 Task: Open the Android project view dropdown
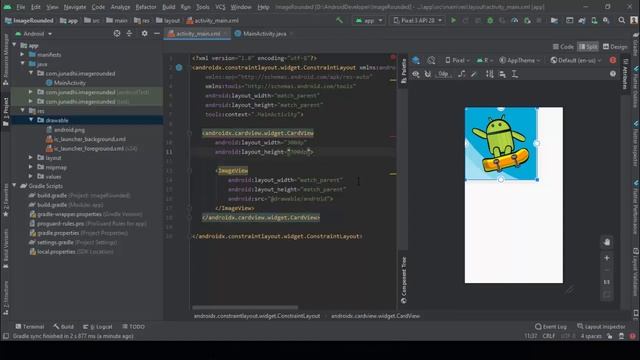tap(33, 34)
